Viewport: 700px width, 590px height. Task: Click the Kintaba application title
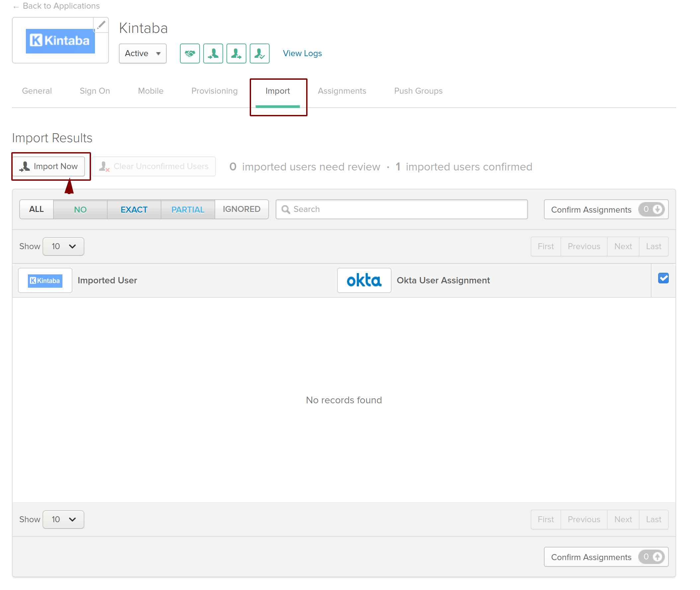pos(143,28)
